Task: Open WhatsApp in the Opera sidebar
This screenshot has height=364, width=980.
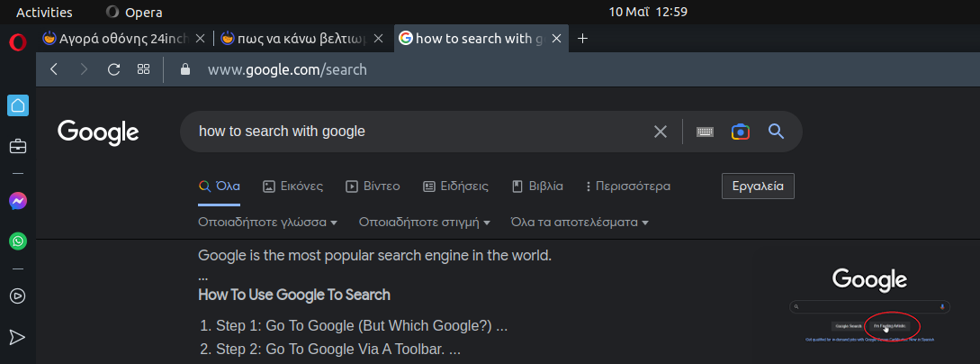Action: (x=17, y=241)
